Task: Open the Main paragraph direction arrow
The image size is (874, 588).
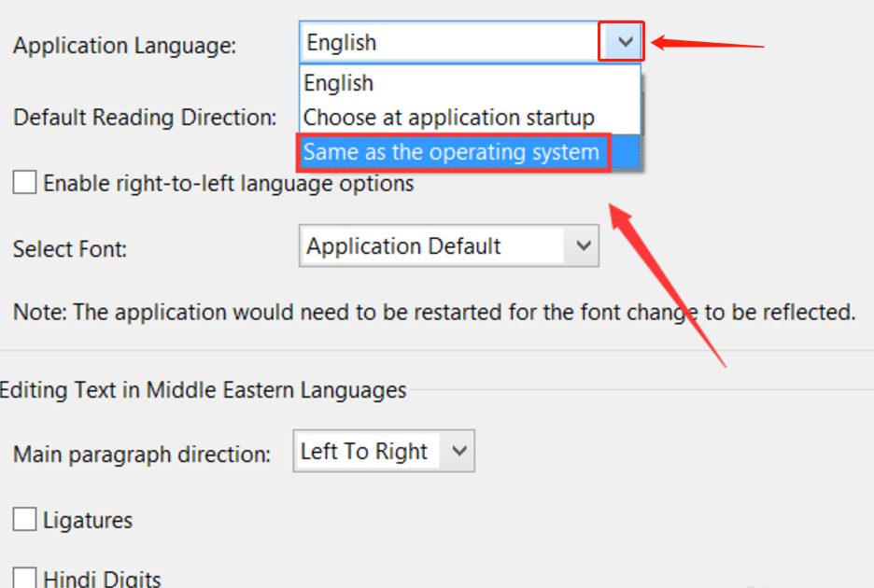Action: (458, 452)
